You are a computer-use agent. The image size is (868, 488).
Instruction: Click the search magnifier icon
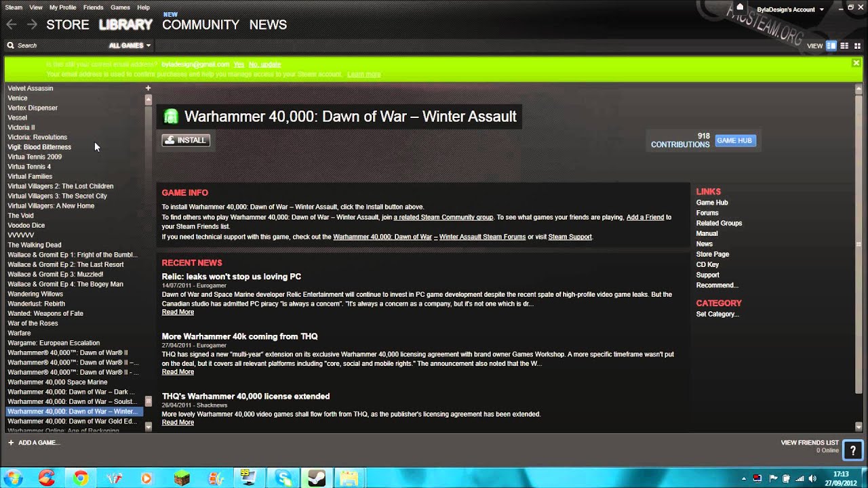coord(11,45)
